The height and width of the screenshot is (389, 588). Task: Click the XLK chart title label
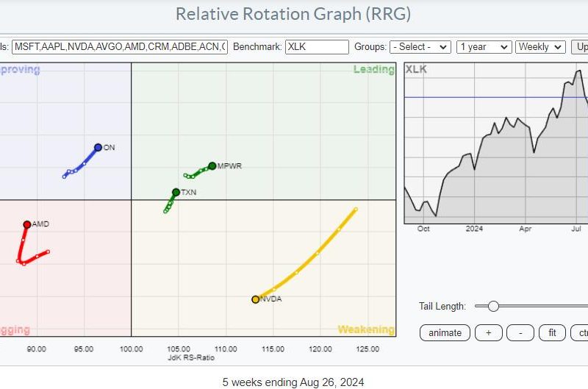point(416,69)
